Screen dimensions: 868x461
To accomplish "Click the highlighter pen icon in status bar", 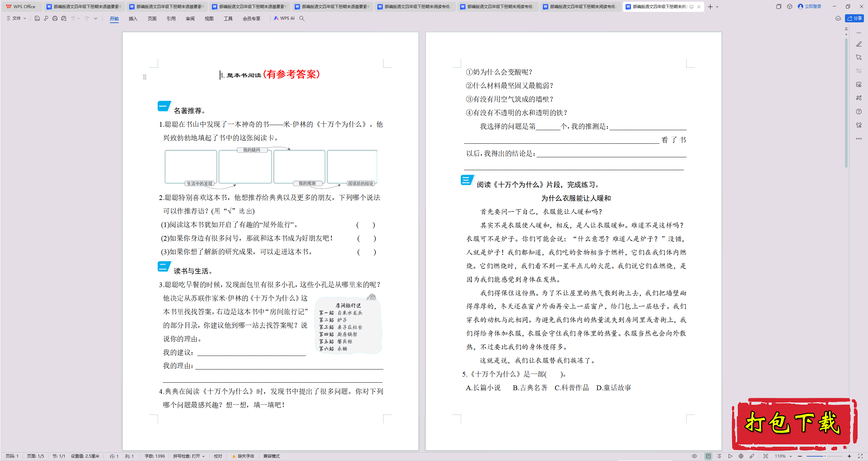I will point(752,456).
